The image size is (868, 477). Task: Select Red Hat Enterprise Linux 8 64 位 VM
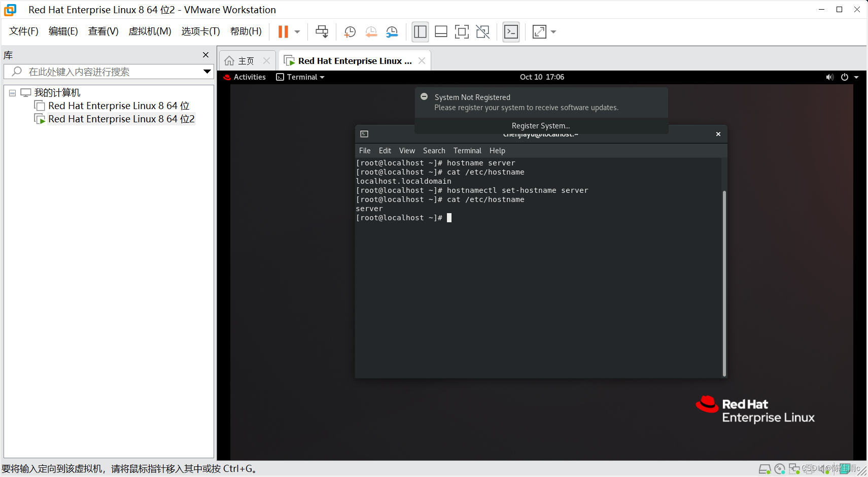click(x=119, y=106)
